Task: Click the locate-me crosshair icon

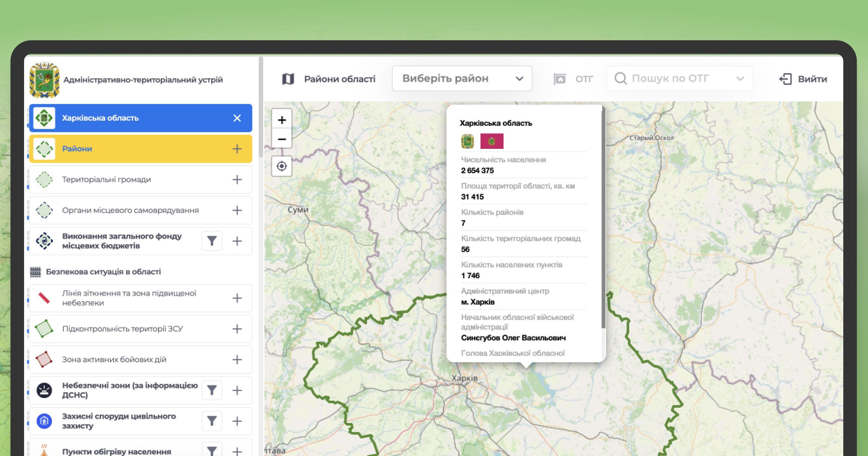Action: click(x=282, y=166)
